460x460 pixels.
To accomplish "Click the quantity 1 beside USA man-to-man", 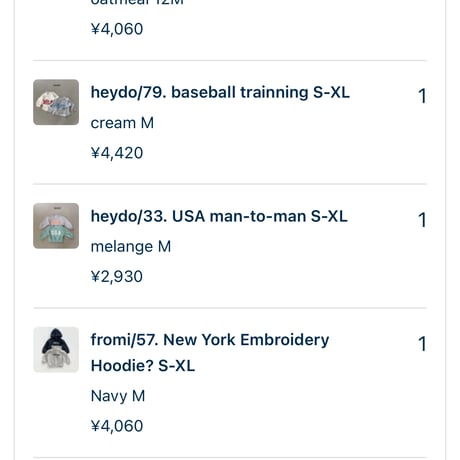I will point(422,220).
